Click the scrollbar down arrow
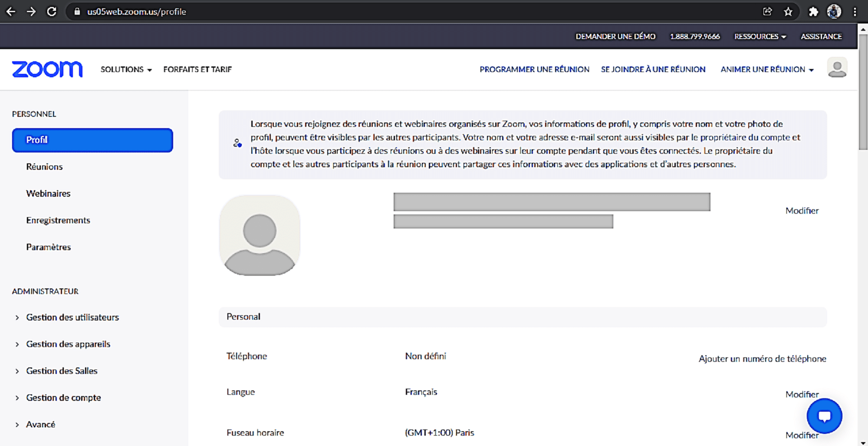 tap(863, 442)
